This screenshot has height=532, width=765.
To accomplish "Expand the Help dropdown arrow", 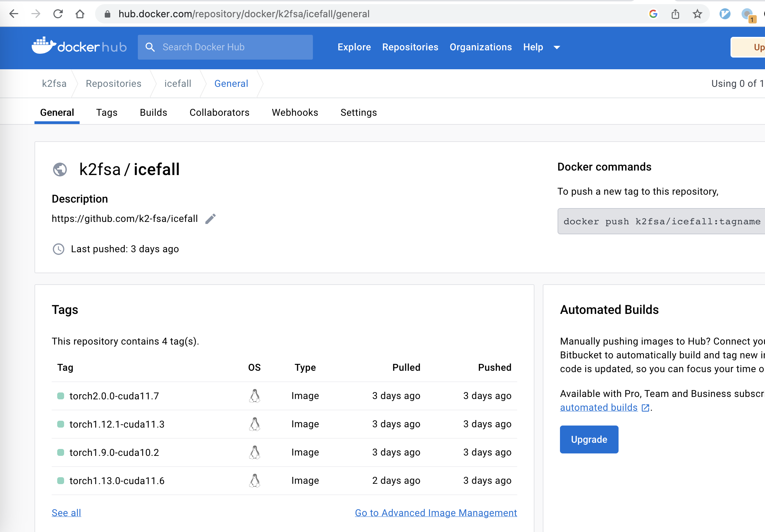I will click(x=557, y=47).
